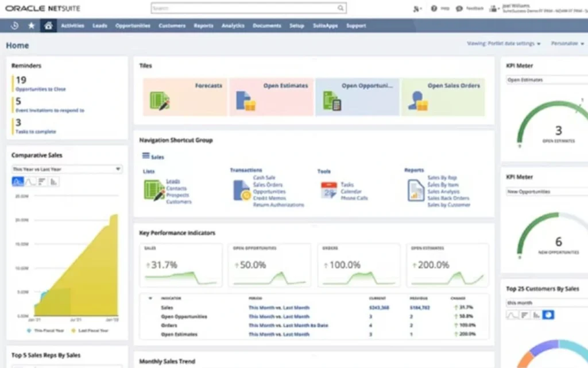Viewport: 588px width, 368px height.
Task: Switch Comparative Sales to bar chart view
Action: coord(54,182)
